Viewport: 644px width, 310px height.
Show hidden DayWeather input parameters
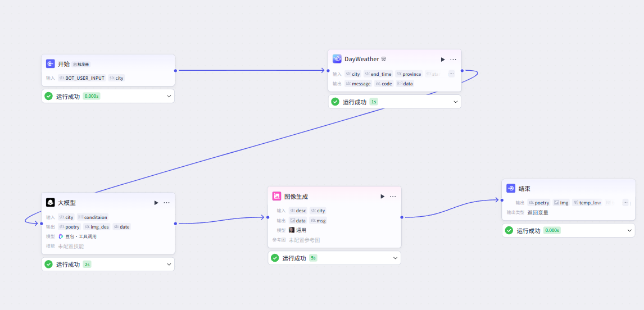click(451, 74)
